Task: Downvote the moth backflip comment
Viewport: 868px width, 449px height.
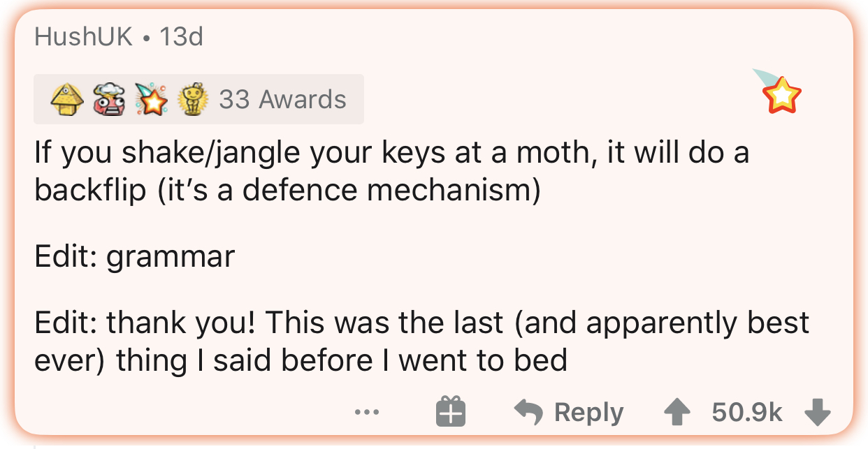Action: [x=817, y=412]
